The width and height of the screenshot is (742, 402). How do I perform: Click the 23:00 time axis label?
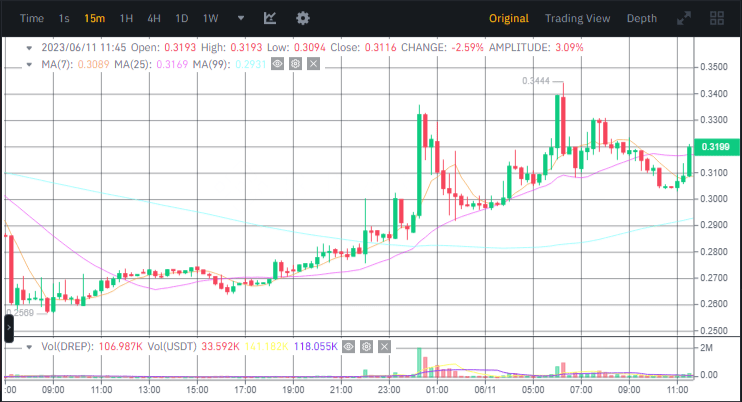coord(389,390)
